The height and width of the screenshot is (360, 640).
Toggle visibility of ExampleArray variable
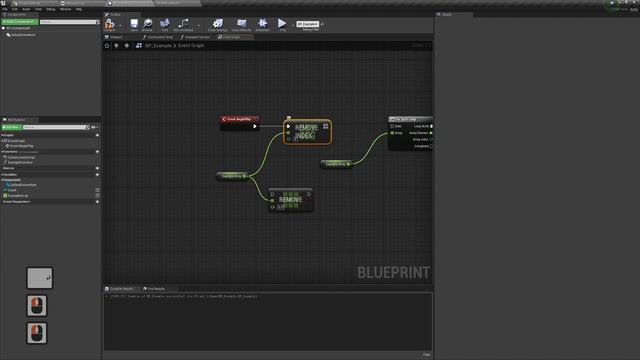98,196
